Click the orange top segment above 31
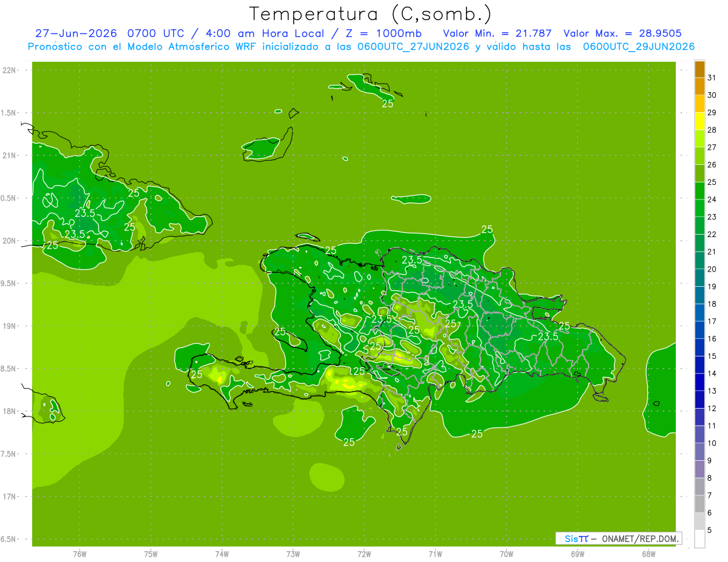Image resolution: width=728 pixels, height=562 pixels. pyautogui.click(x=699, y=69)
